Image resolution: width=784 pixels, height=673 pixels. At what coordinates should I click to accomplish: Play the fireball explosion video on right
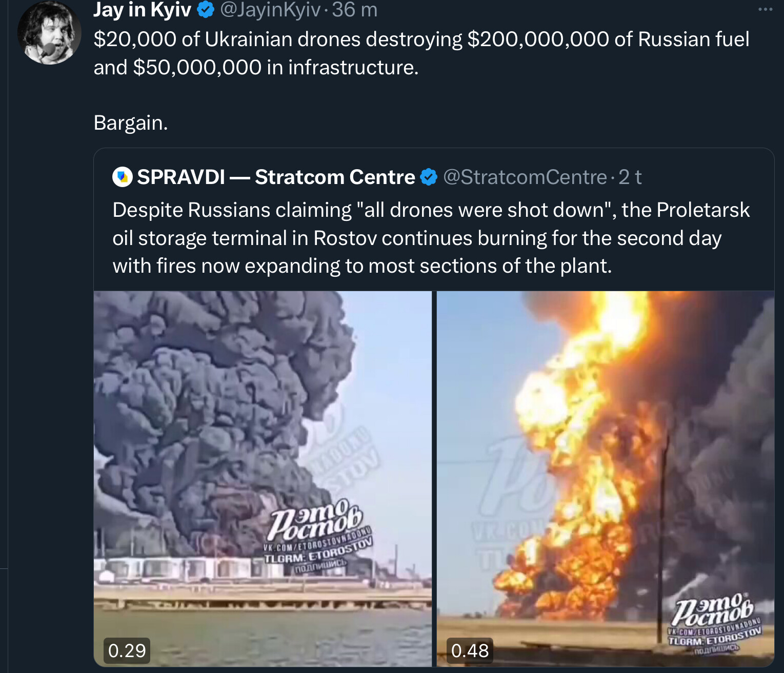tap(605, 479)
